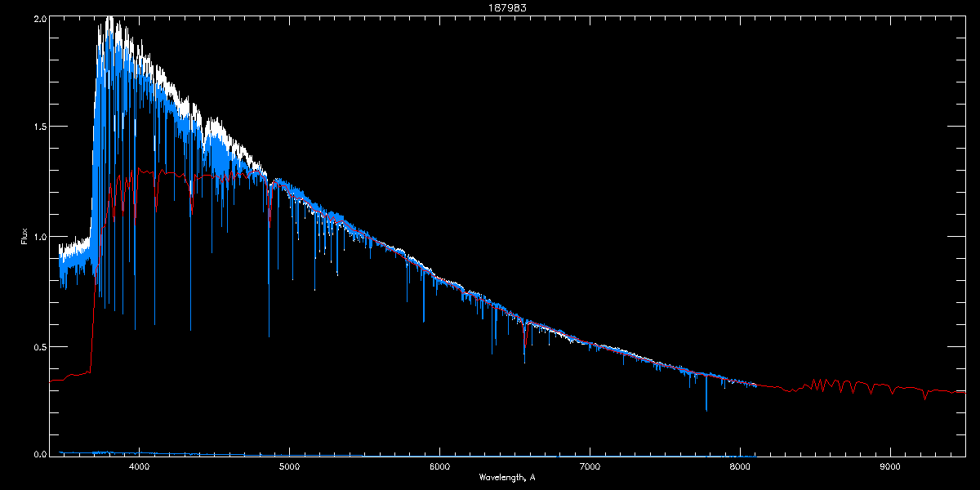
Task: Select the 8000 x-axis tick label
Action: click(740, 467)
